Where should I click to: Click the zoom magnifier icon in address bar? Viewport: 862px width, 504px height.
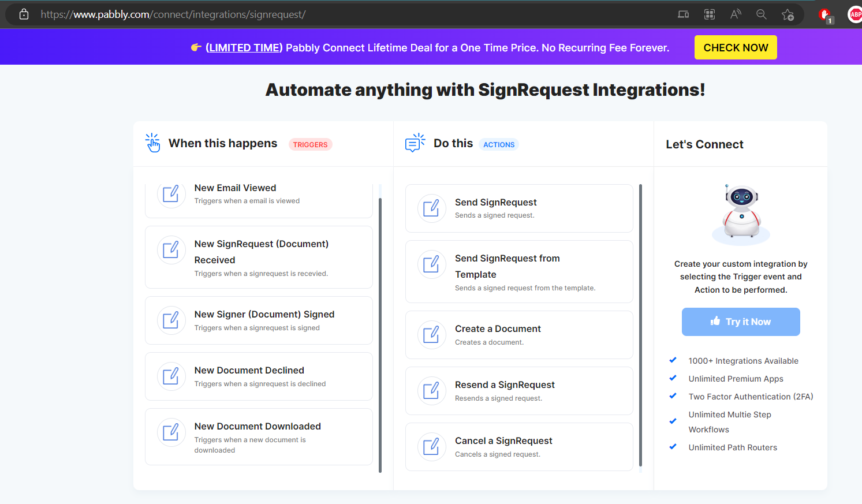tap(762, 14)
